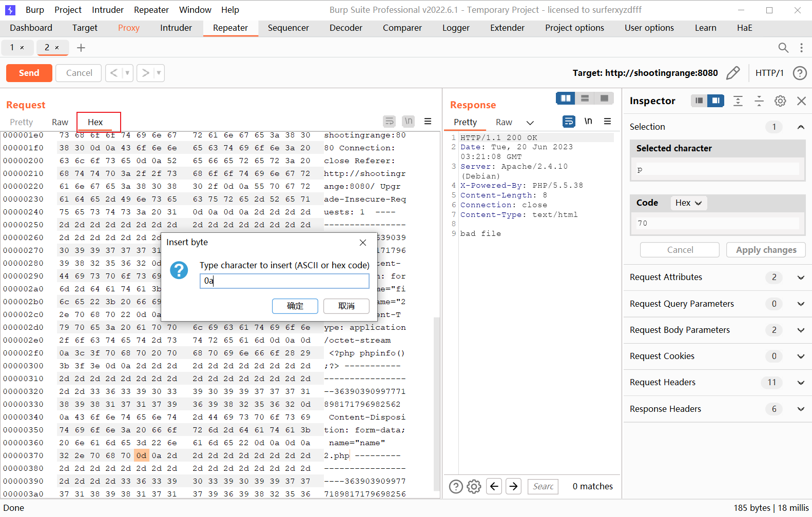812x517 pixels.
Task: Toggle request word wrap icon
Action: click(390, 121)
